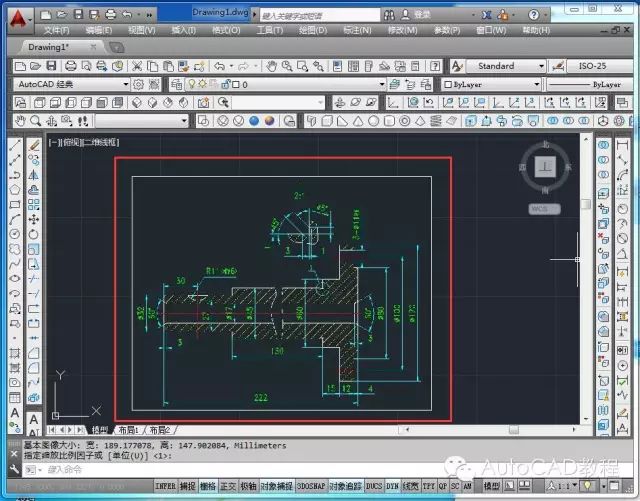Switch to the 布局1 layout tab

click(129, 430)
